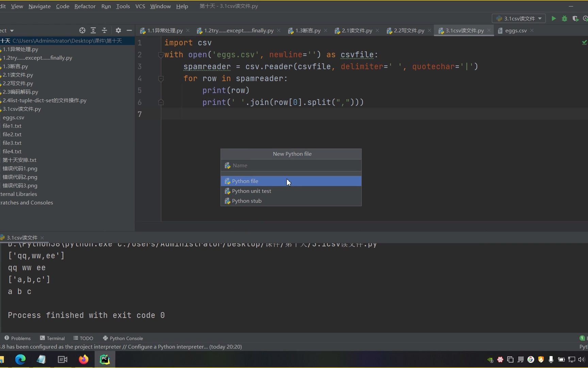This screenshot has width=588, height=368.
Task: Run with coverage shield icon
Action: [575, 18]
